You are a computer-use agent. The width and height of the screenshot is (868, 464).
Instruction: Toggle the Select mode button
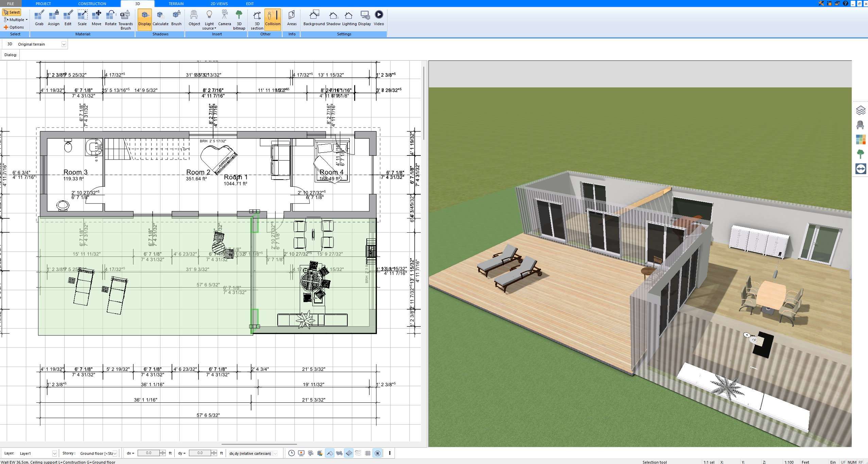coord(12,12)
